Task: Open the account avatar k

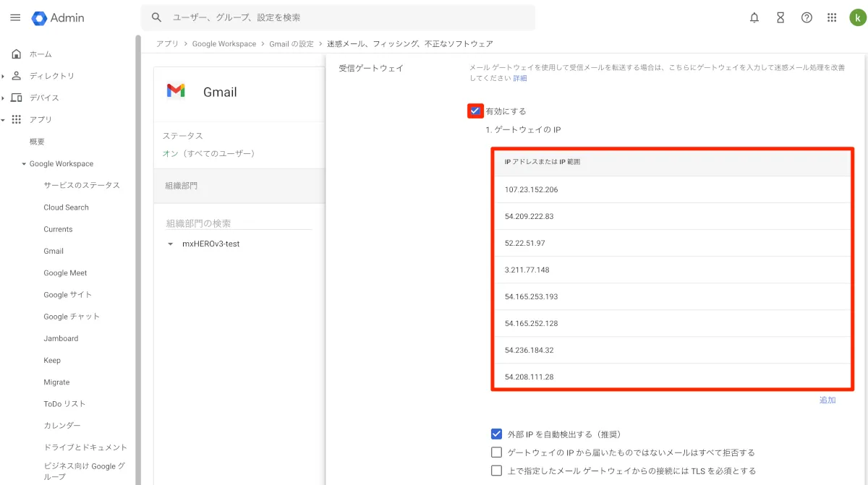Action: [x=857, y=18]
